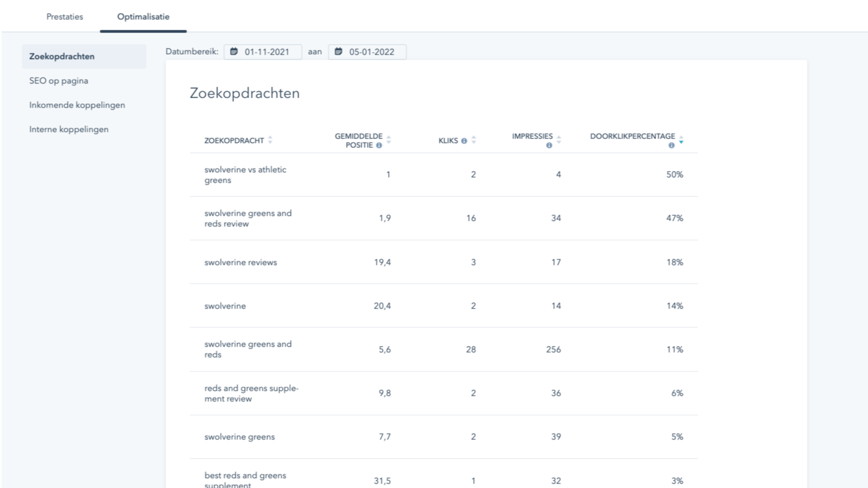Click the GEMIDDELDE POSITIE column header
The image size is (868, 488).
[x=359, y=140]
